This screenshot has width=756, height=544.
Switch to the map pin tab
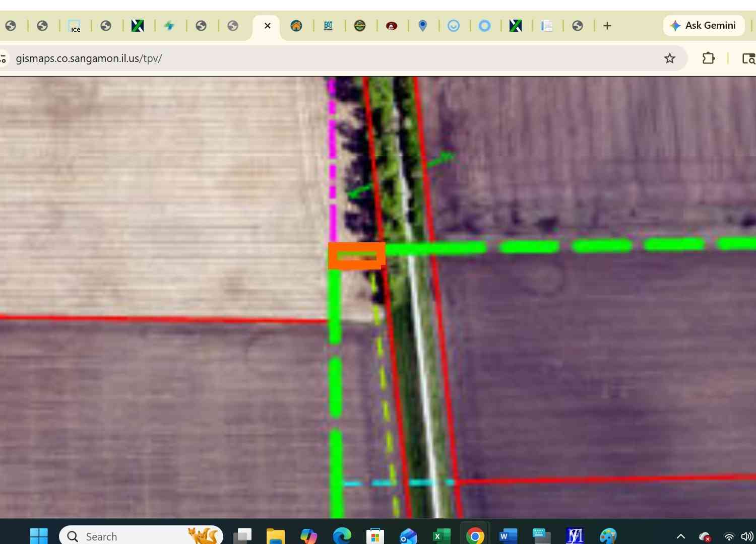[x=423, y=26]
